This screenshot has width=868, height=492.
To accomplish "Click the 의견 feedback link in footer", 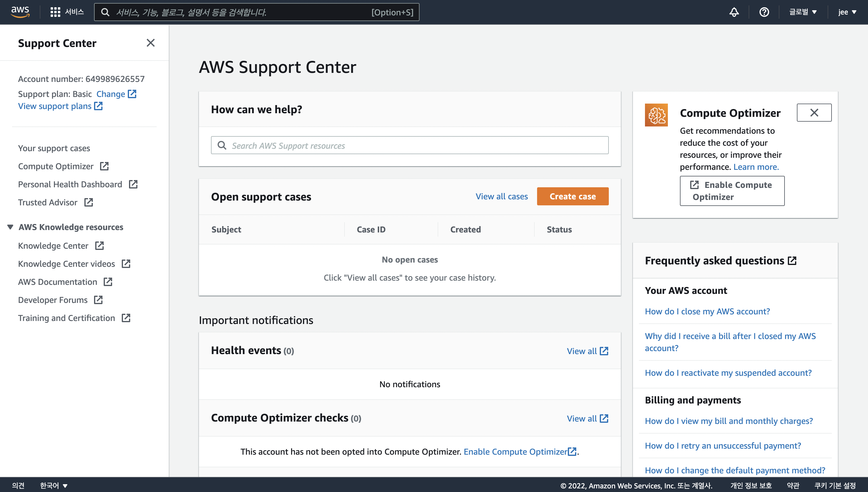I will point(18,486).
